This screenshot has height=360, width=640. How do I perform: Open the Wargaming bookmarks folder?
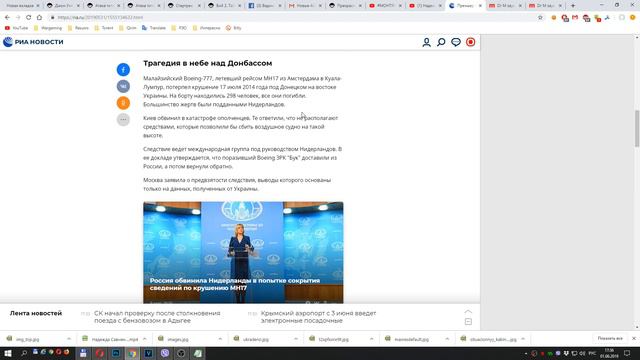click(x=48, y=28)
